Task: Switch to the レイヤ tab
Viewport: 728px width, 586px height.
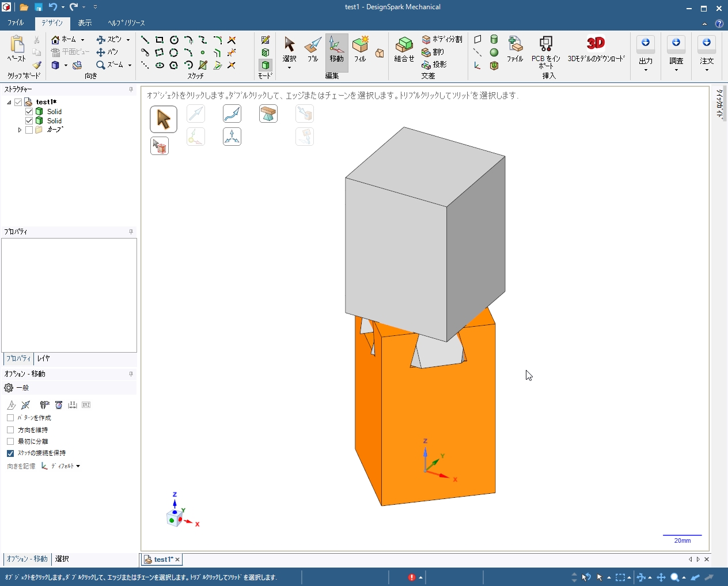Action: (44, 358)
